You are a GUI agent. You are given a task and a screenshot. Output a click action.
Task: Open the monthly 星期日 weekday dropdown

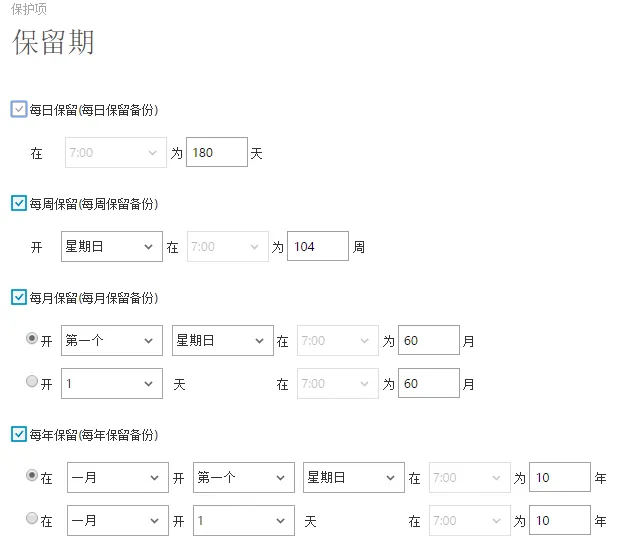tap(223, 340)
